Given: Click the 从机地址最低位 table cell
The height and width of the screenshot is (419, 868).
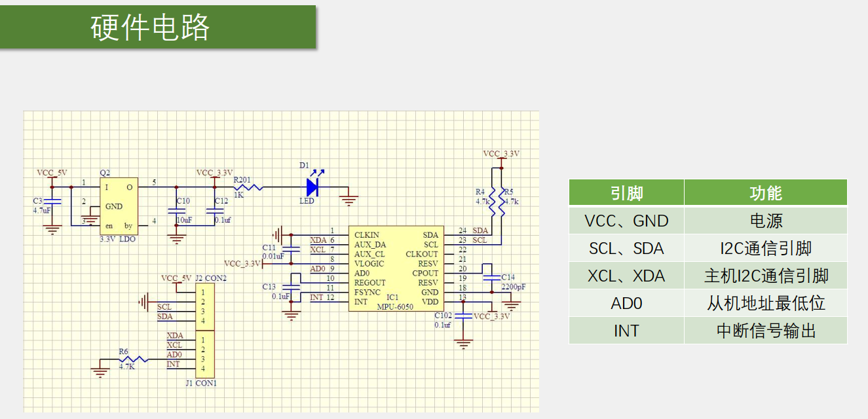Looking at the screenshot, I should (x=765, y=303).
